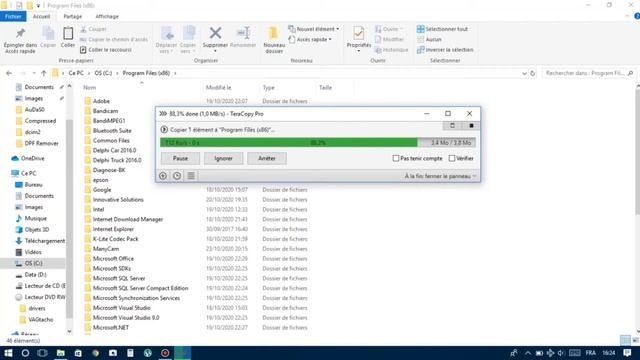Click OS (C:) in the breadcrumb path
The width and height of the screenshot is (640, 360).
103,73
